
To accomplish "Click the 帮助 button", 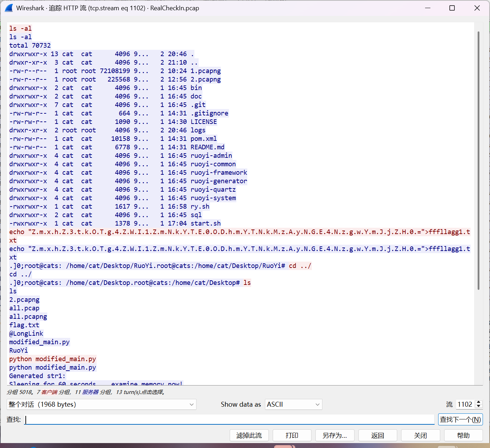I will pyautogui.click(x=464, y=435).
